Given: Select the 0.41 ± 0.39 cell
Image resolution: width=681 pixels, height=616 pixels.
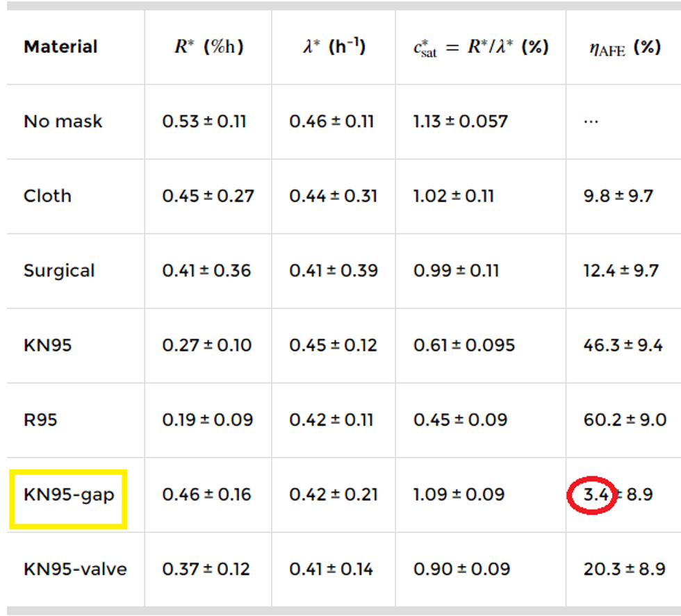Looking at the screenshot, I should click(334, 271).
